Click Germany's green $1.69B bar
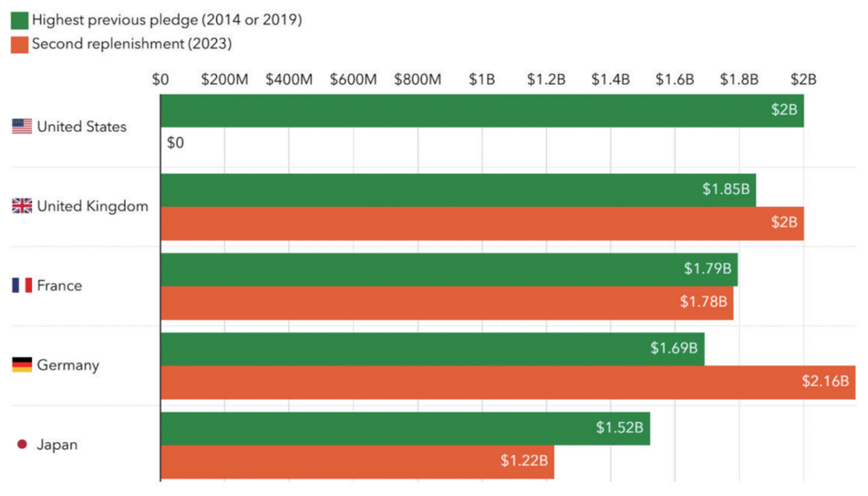This screenshot has height=496, width=868. [432, 349]
